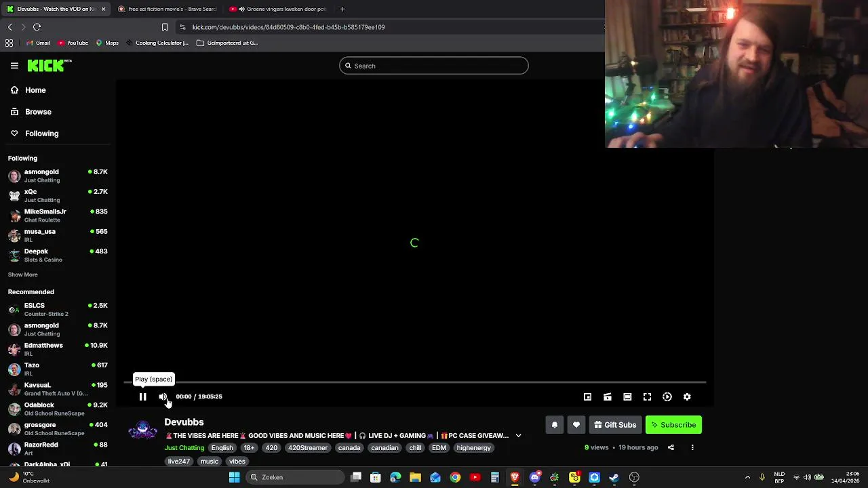Select the highenergy tag
The width and height of the screenshot is (868, 488).
tap(473, 448)
